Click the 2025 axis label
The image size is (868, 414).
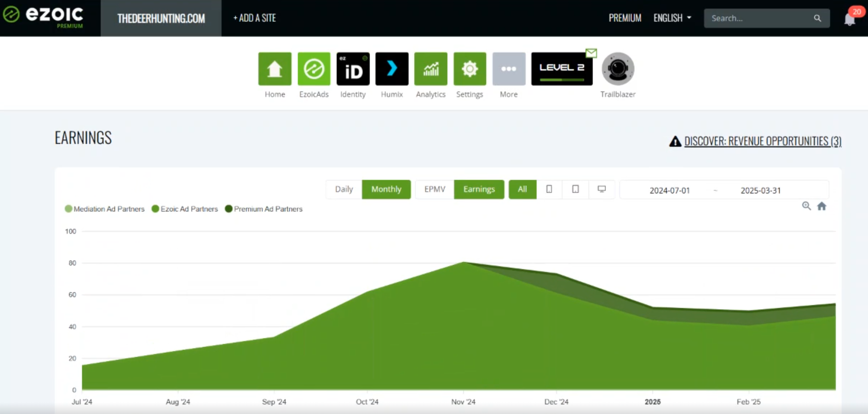coord(653,402)
